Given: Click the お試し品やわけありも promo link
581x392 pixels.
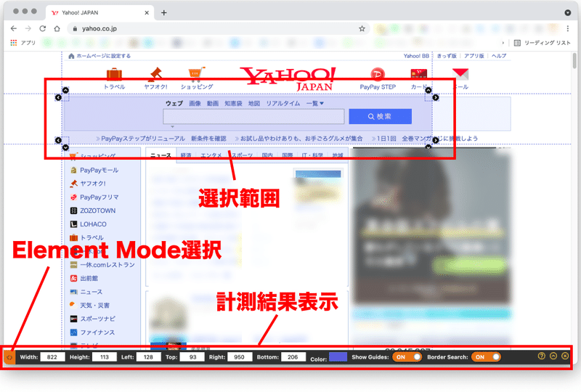Looking at the screenshot, I should (x=298, y=138).
